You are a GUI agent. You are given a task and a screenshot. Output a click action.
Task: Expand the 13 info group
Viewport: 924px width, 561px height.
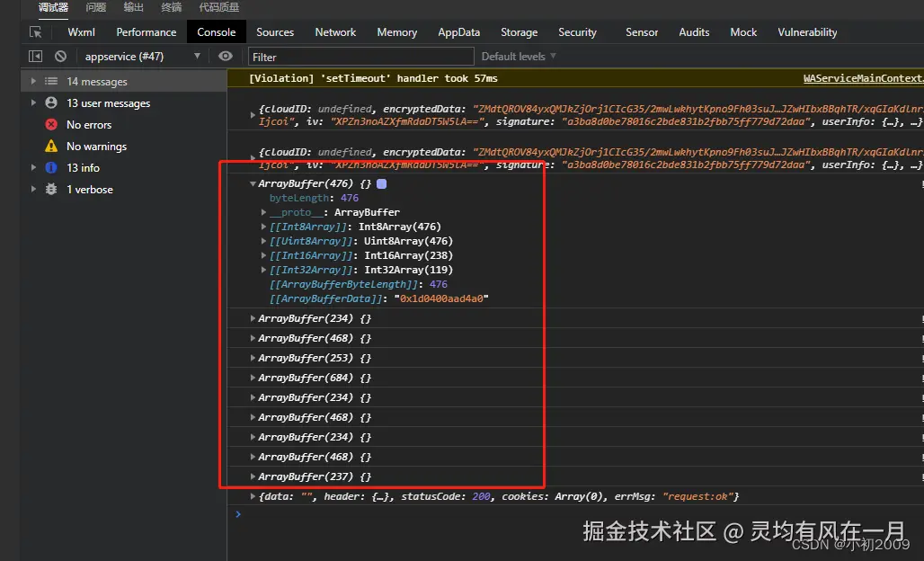pos(33,167)
